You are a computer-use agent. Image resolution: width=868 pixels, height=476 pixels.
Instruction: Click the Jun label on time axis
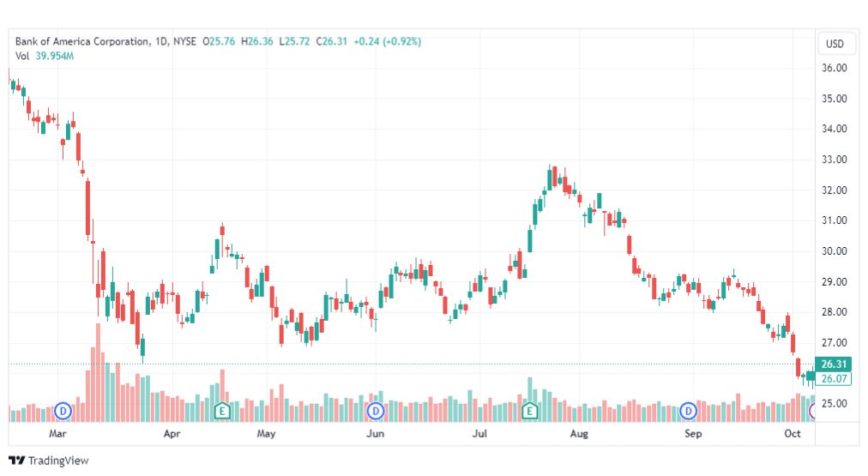click(x=376, y=433)
